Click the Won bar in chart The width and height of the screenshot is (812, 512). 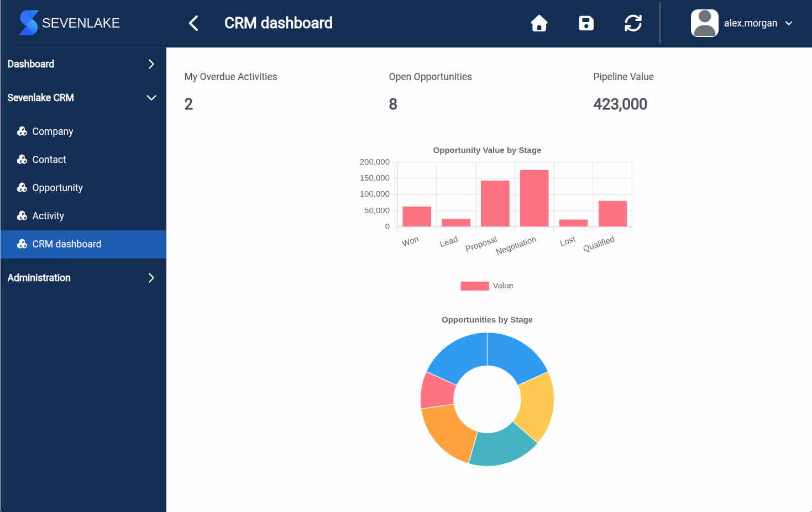tap(417, 217)
